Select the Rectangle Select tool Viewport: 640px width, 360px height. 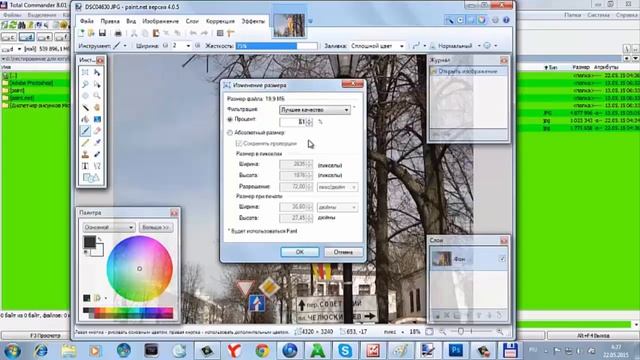(x=85, y=72)
